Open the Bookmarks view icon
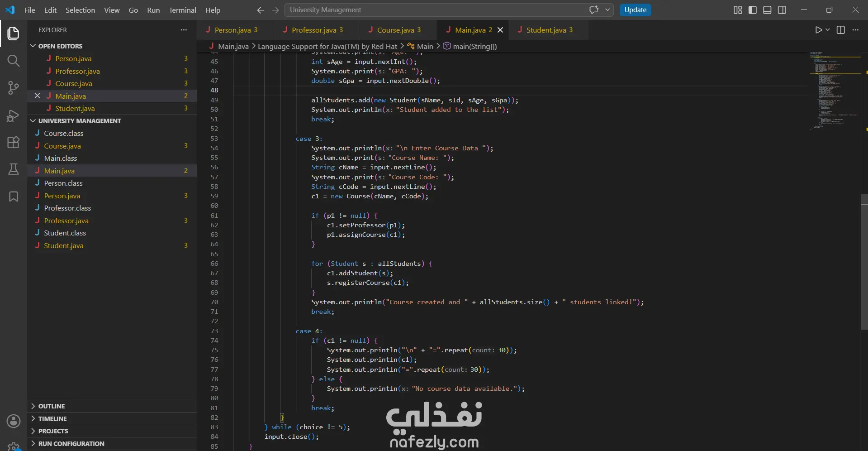This screenshot has height=451, width=868. click(14, 197)
